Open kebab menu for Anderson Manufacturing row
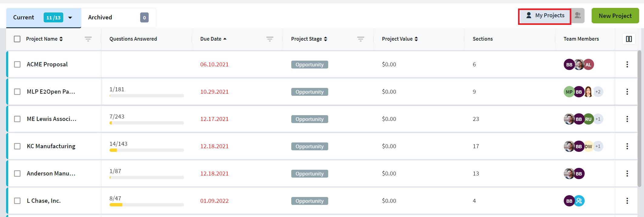This screenshot has height=217, width=644. coord(627,173)
